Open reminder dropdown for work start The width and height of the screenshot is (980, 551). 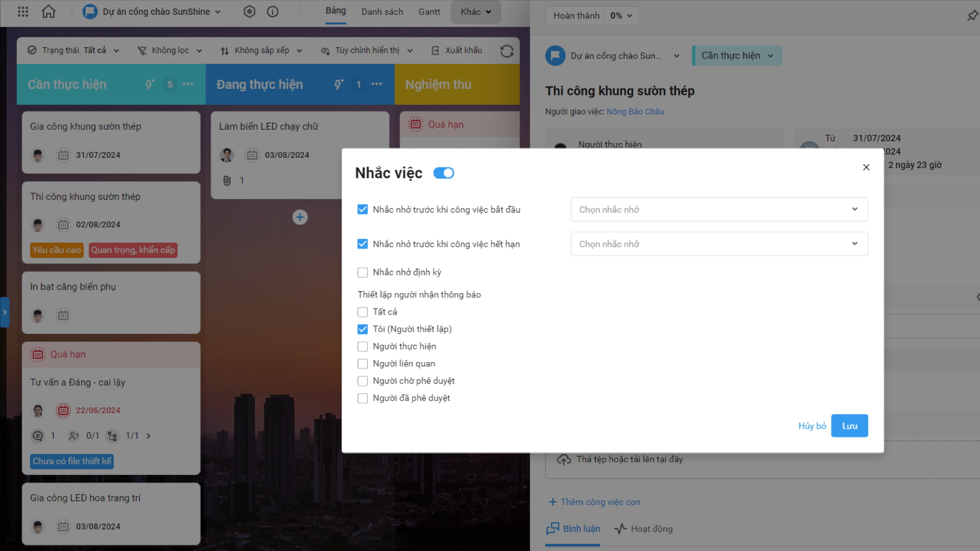(719, 209)
